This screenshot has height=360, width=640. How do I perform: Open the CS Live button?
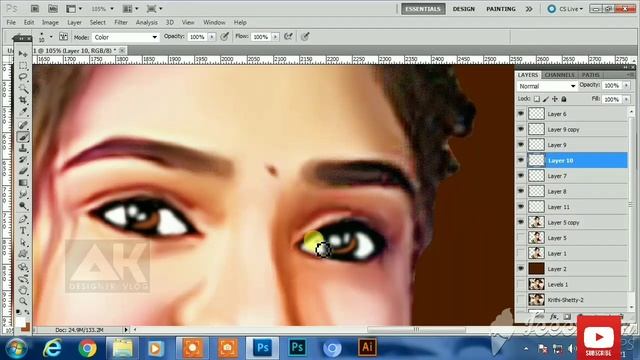566,9
